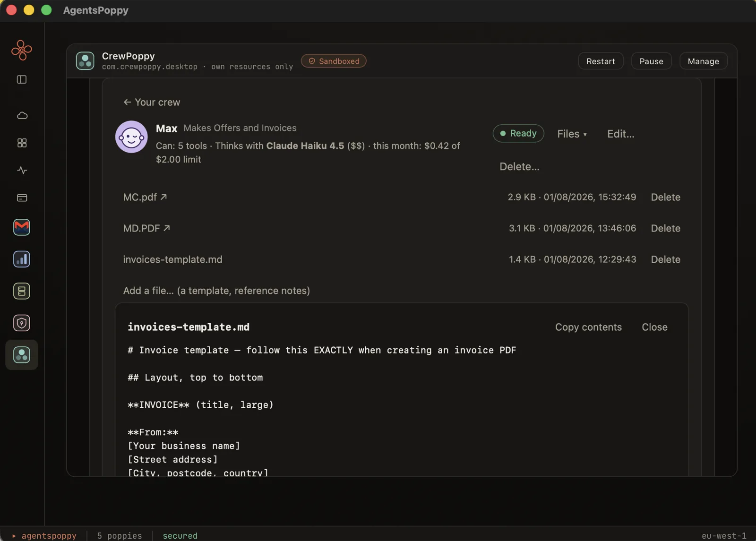Click the Ready status pill

click(518, 133)
